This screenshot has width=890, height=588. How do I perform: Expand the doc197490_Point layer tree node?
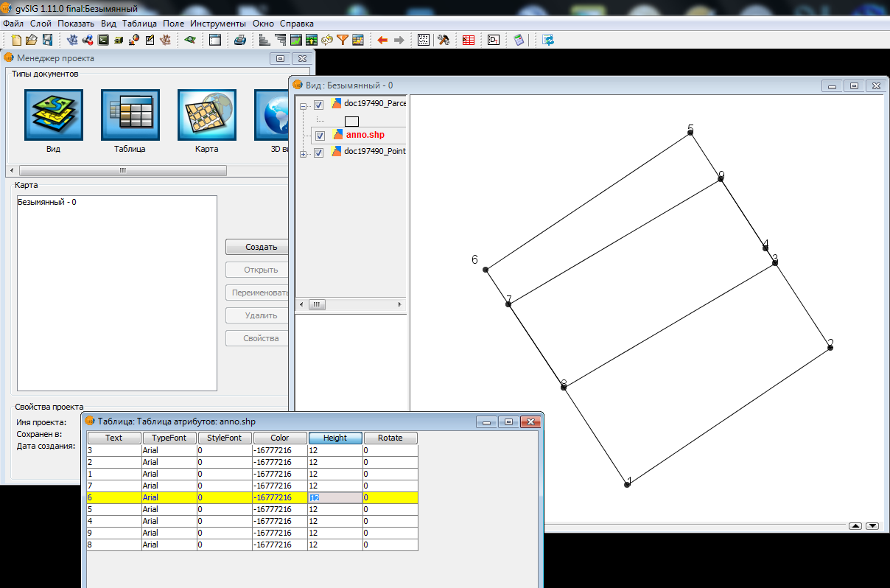coord(303,153)
